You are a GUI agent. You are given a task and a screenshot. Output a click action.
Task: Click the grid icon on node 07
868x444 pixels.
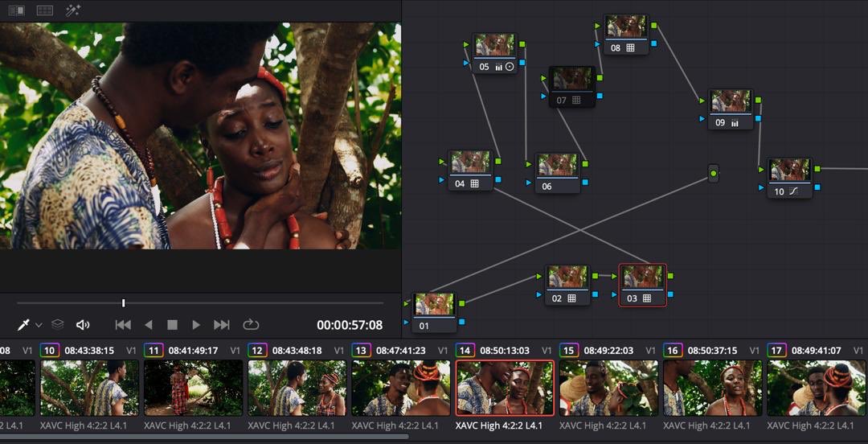(576, 101)
